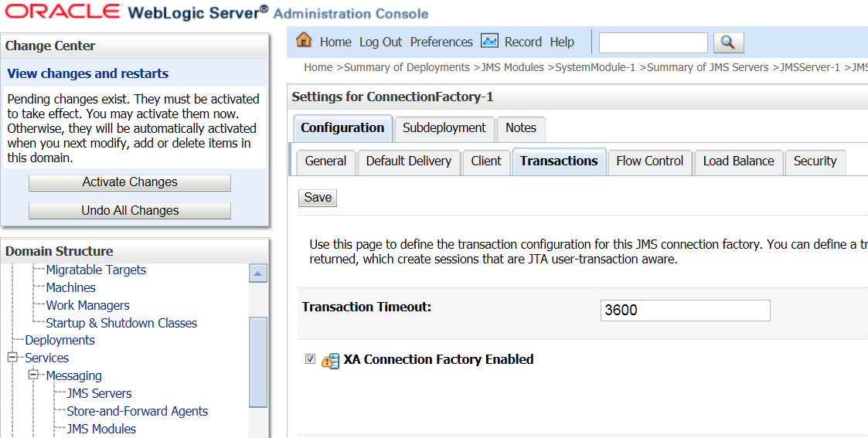Open Machines in Domain Structure
Viewport: 868px width, 438px height.
click(70, 287)
